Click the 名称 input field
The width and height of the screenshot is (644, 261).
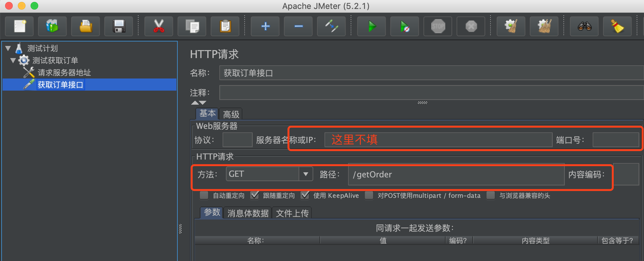432,73
